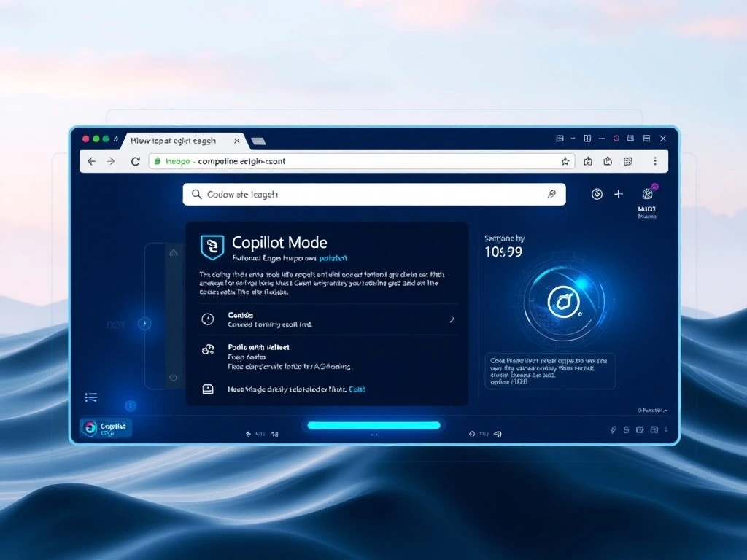The width and height of the screenshot is (747, 560).
Task: Click the browser forward arrow
Action: click(x=111, y=161)
